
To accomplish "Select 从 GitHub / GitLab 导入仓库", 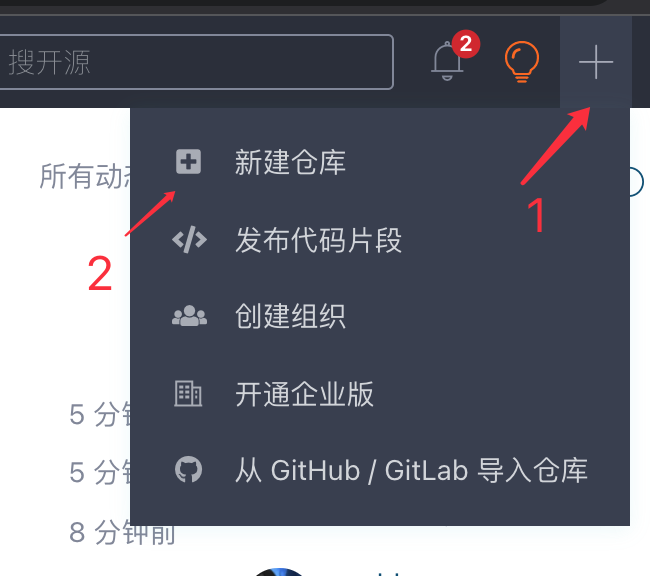I will [380, 470].
